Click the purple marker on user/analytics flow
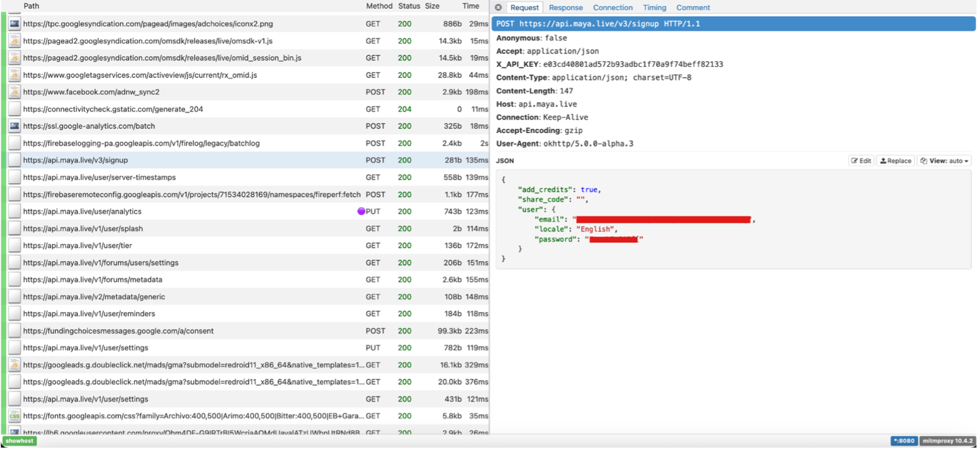This screenshot has width=980, height=450. (361, 212)
